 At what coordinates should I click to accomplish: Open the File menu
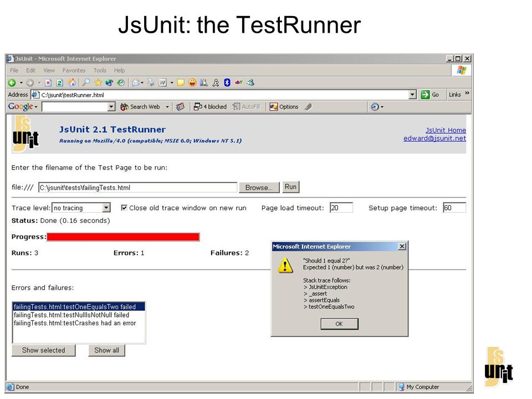[x=14, y=70]
